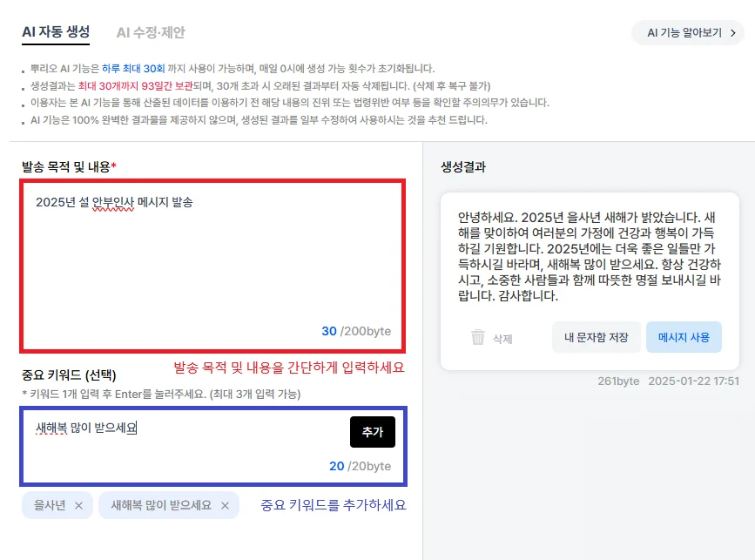
Task: Save result with 내 문자함 저장
Action: point(596,337)
